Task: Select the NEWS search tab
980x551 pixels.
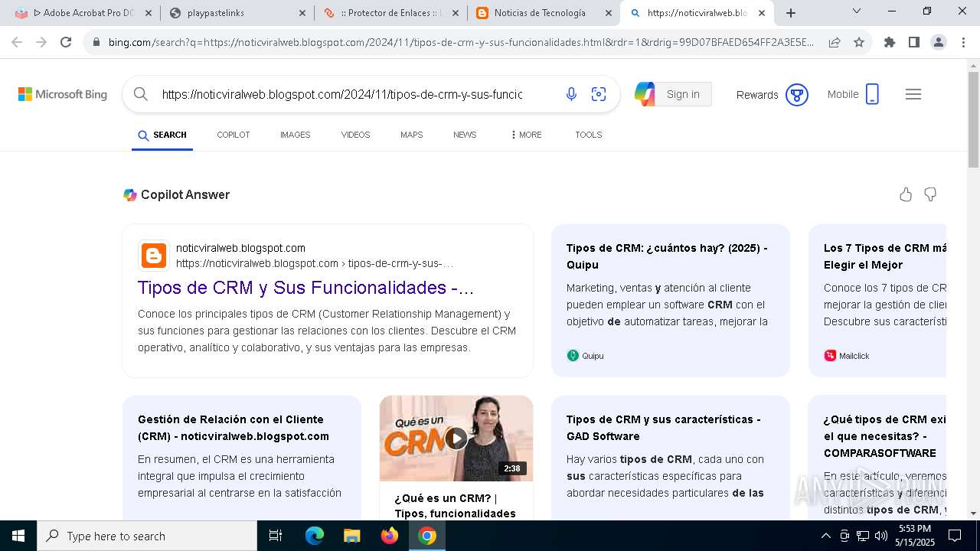Action: coord(465,135)
